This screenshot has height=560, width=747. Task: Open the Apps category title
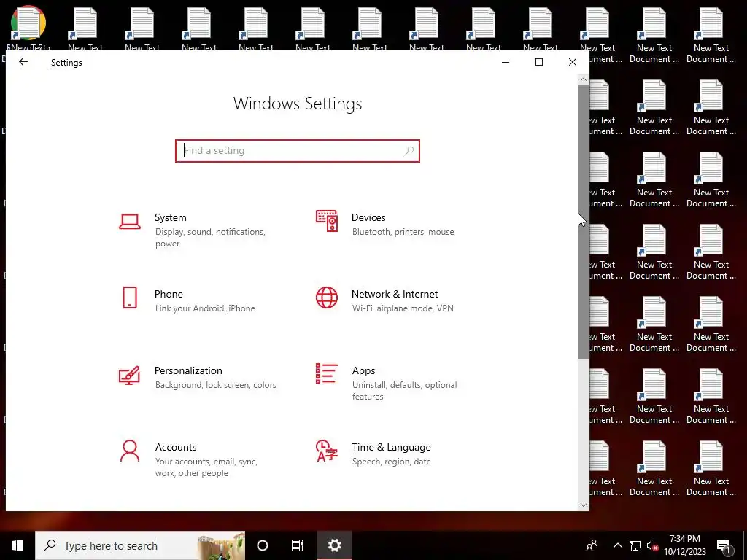(x=363, y=370)
